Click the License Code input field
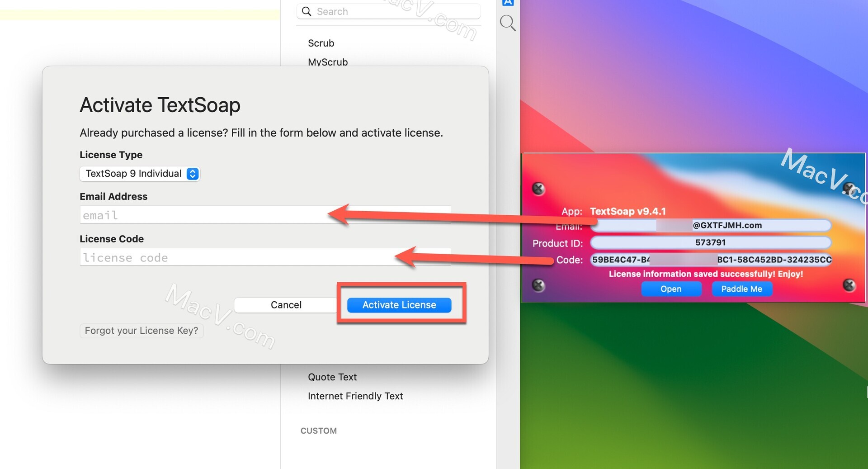The image size is (868, 469). [x=265, y=257]
